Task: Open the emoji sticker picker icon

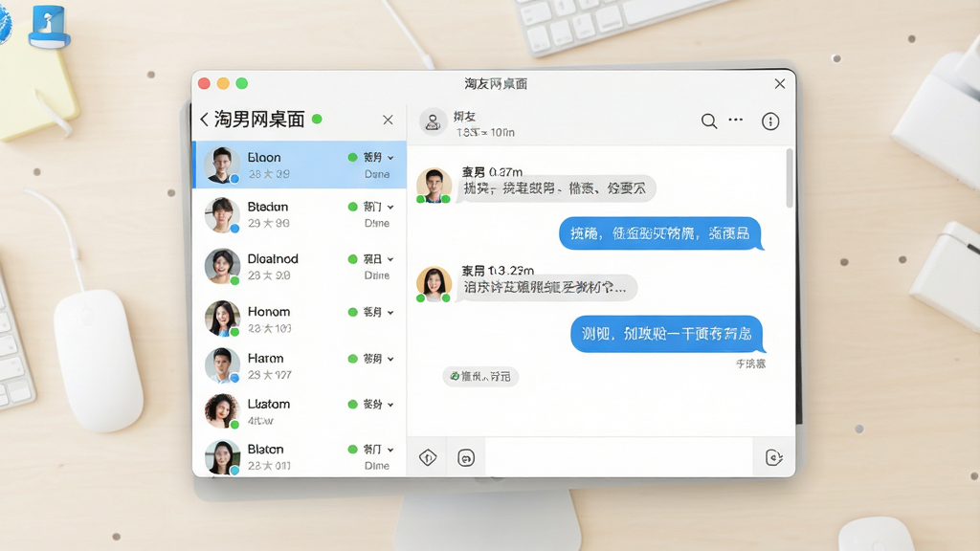Action: point(466,458)
